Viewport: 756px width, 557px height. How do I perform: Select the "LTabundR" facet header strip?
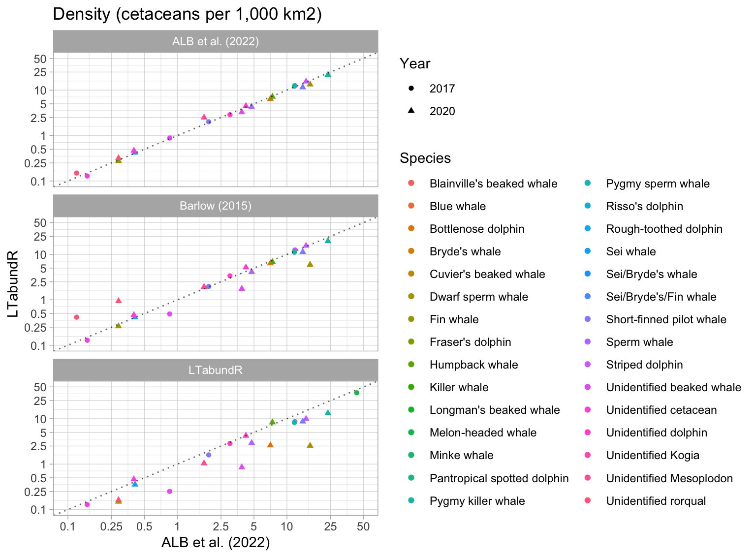[216, 370]
